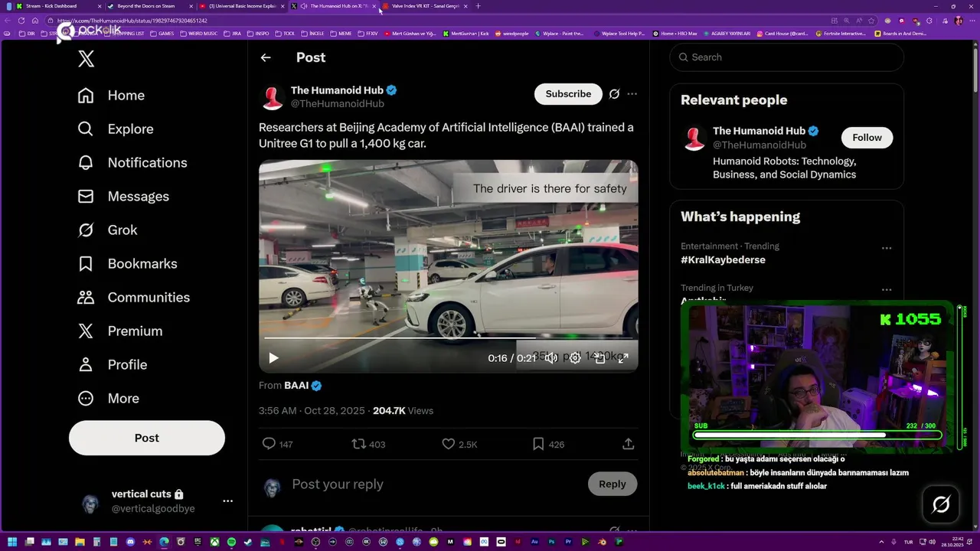Open Home • HBO Max bookmark
Image resolution: width=980 pixels, height=551 pixels.
point(675,34)
